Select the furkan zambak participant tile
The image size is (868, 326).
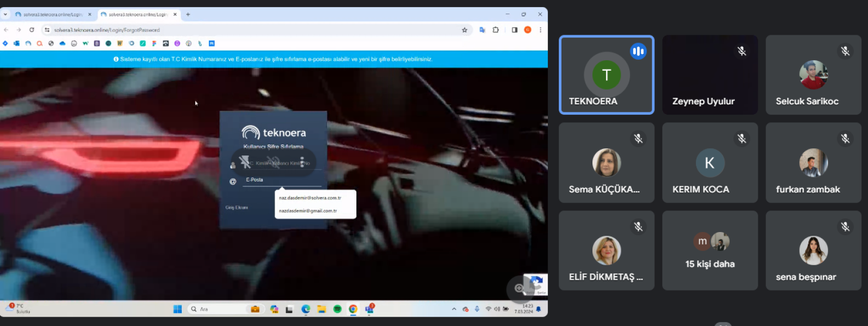click(x=813, y=163)
